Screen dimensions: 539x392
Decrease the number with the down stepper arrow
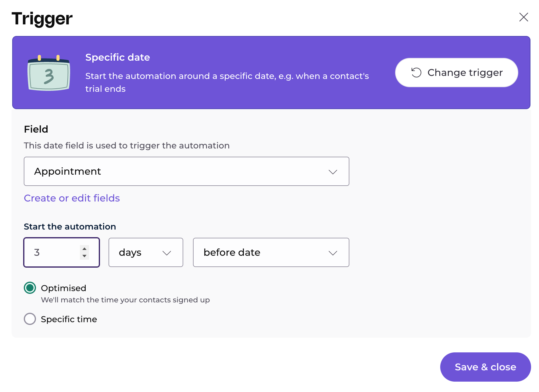tap(84, 256)
